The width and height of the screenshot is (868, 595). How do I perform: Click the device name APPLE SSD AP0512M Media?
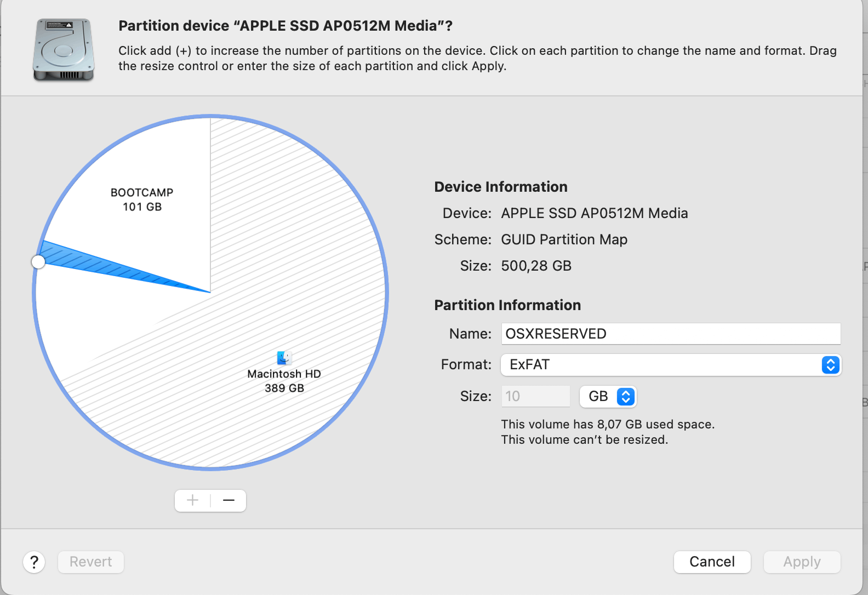(x=595, y=213)
